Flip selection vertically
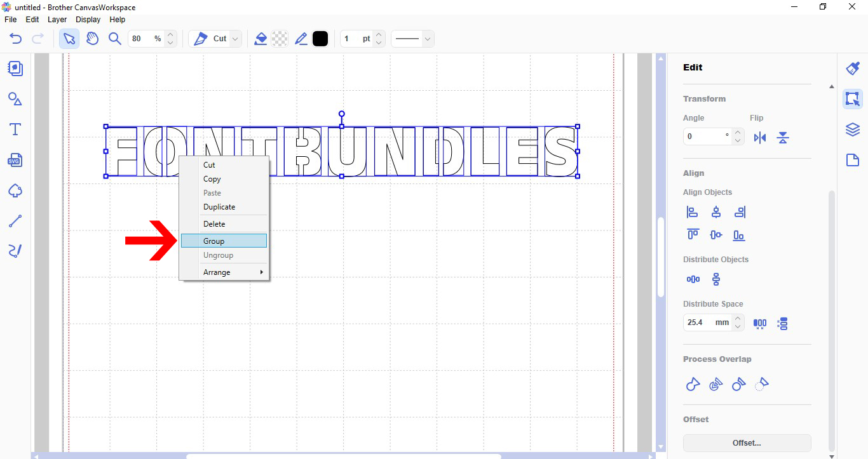868x459 pixels. point(783,137)
